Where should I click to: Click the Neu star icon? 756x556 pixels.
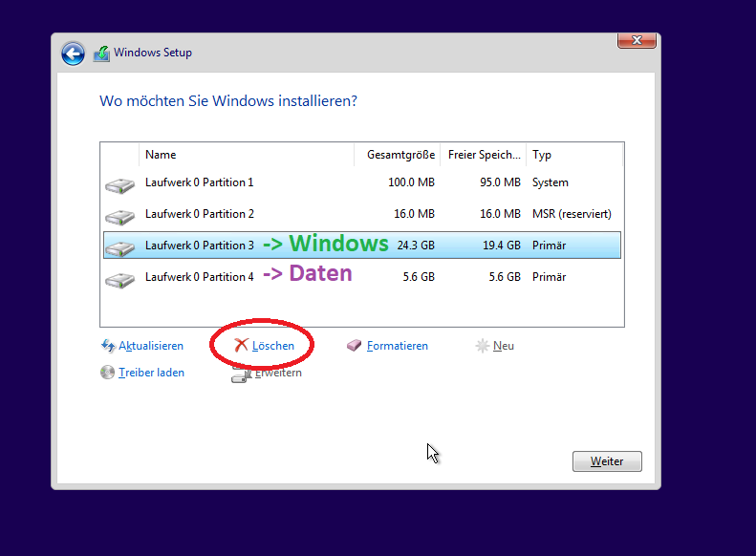click(x=482, y=346)
